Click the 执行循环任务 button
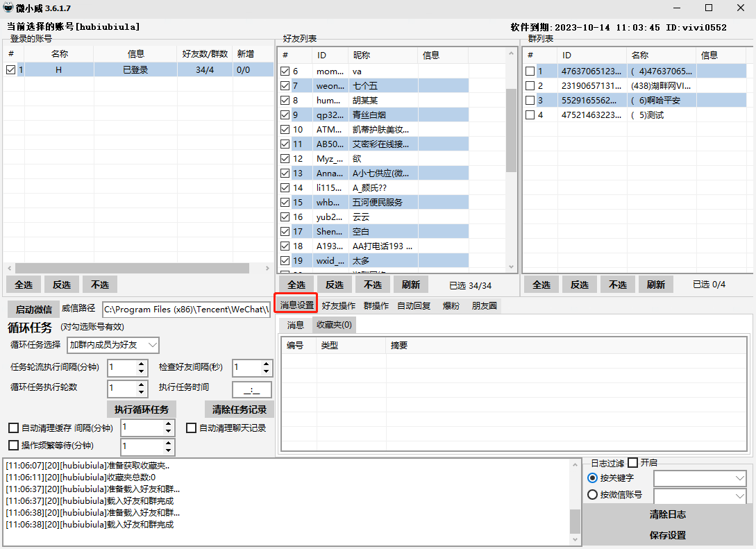Screen dimensions: 756x549 coord(141,409)
